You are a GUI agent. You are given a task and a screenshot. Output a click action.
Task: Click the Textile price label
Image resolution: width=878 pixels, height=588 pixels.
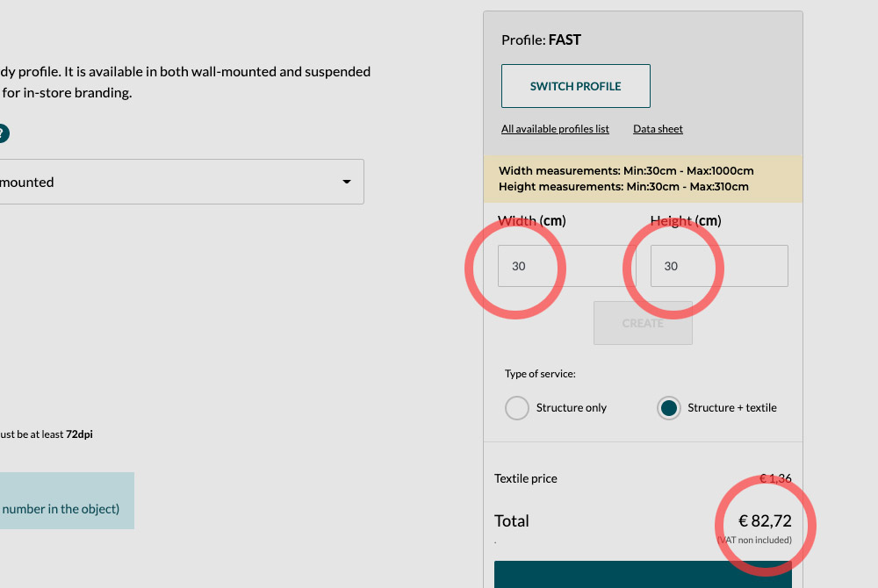tap(525, 478)
